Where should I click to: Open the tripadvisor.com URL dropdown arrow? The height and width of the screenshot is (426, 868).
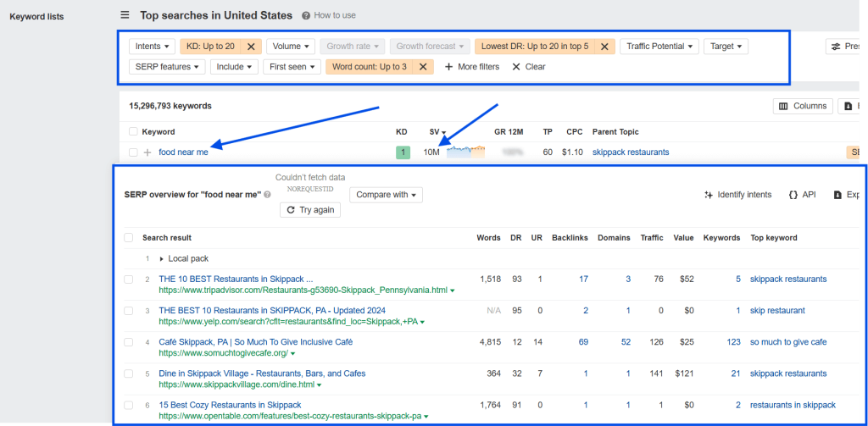click(453, 290)
